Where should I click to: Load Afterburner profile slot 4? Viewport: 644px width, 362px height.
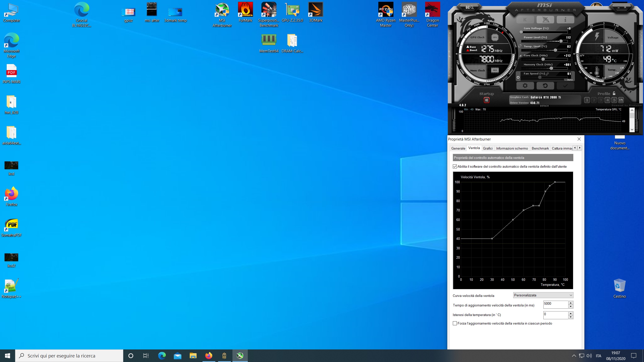[607, 100]
